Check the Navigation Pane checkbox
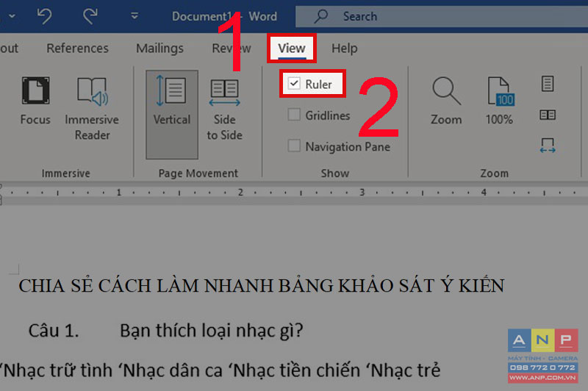 point(294,146)
